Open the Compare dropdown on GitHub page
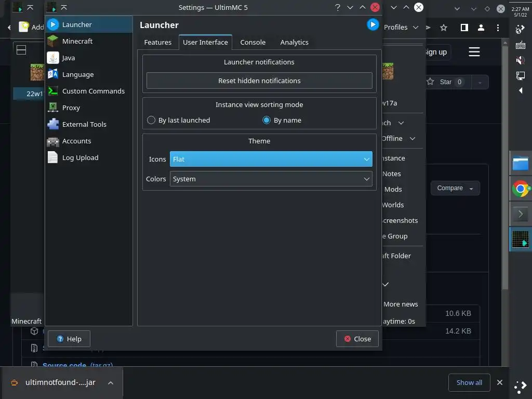 [x=455, y=188]
